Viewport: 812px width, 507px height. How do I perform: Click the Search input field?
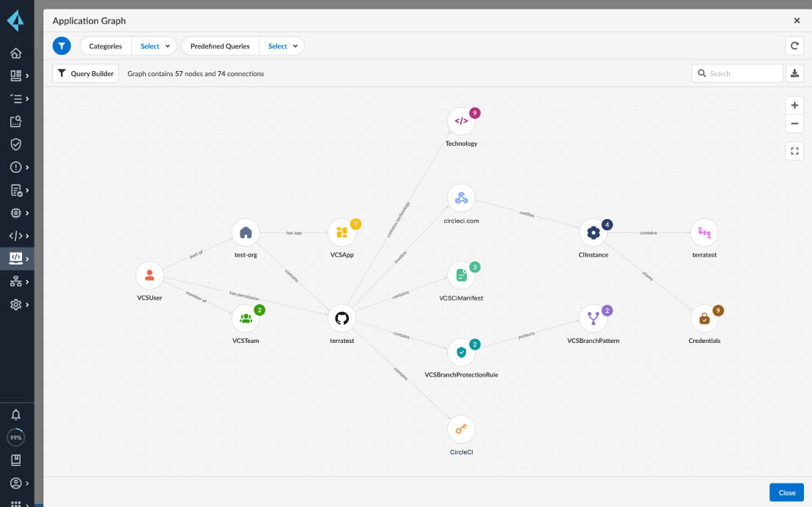pos(737,73)
